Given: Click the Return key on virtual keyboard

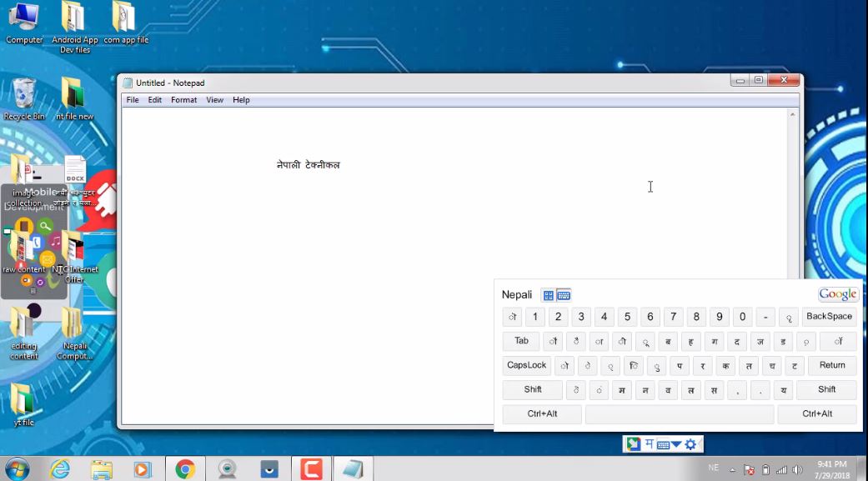Looking at the screenshot, I should 832,365.
